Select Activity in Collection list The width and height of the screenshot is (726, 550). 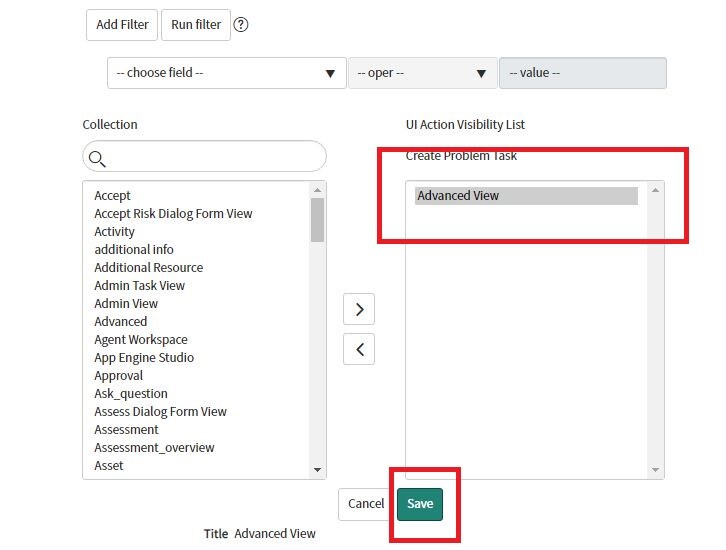114,231
